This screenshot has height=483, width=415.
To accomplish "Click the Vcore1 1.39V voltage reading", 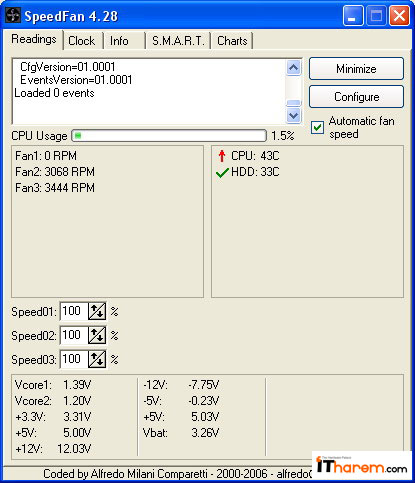I will click(53, 385).
